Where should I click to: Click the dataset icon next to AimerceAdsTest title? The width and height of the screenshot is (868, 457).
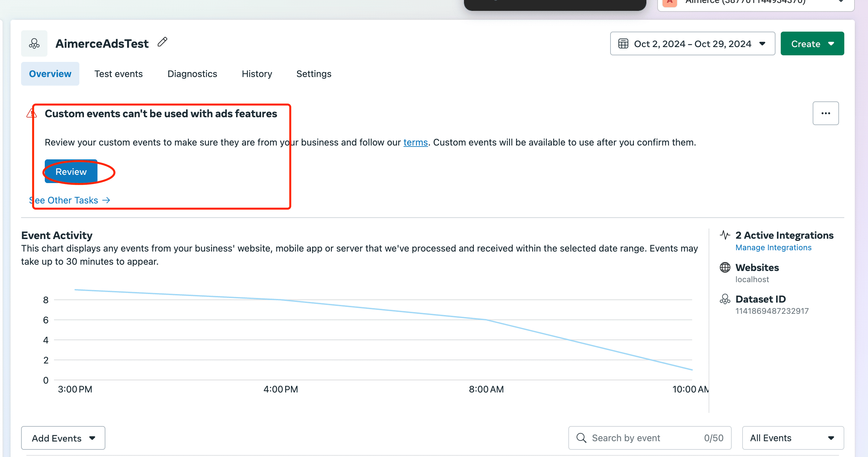coord(34,43)
